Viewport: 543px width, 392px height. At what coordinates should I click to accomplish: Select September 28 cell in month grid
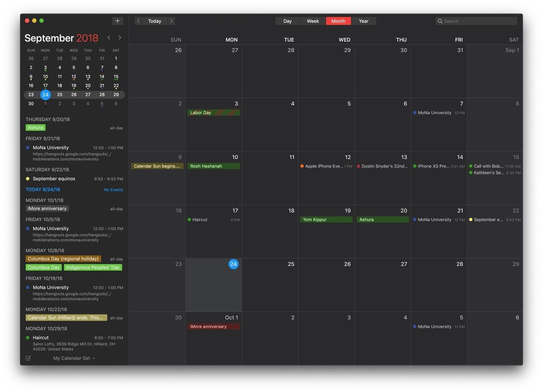click(439, 284)
